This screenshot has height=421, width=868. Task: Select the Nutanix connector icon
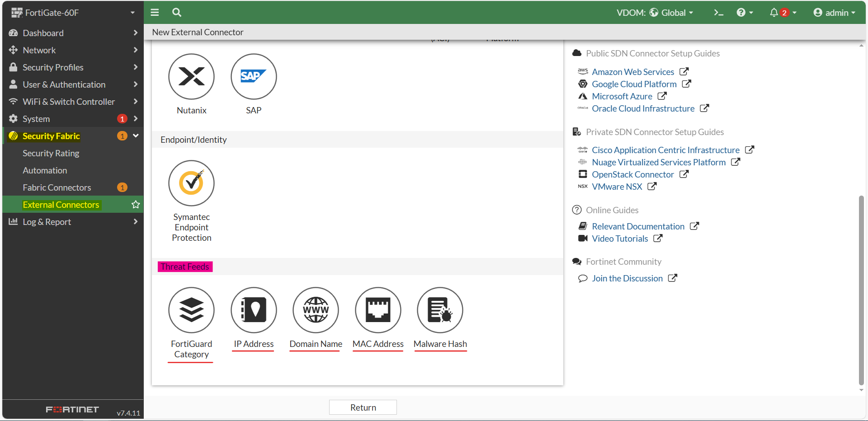191,76
